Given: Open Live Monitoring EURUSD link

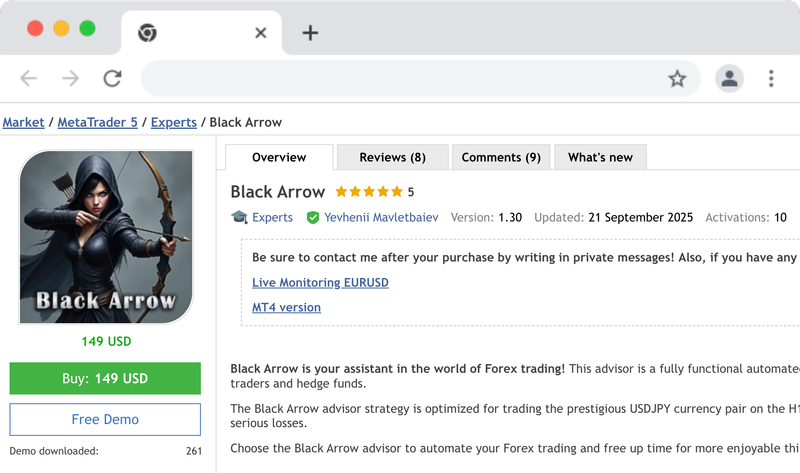Looking at the screenshot, I should click(x=320, y=283).
